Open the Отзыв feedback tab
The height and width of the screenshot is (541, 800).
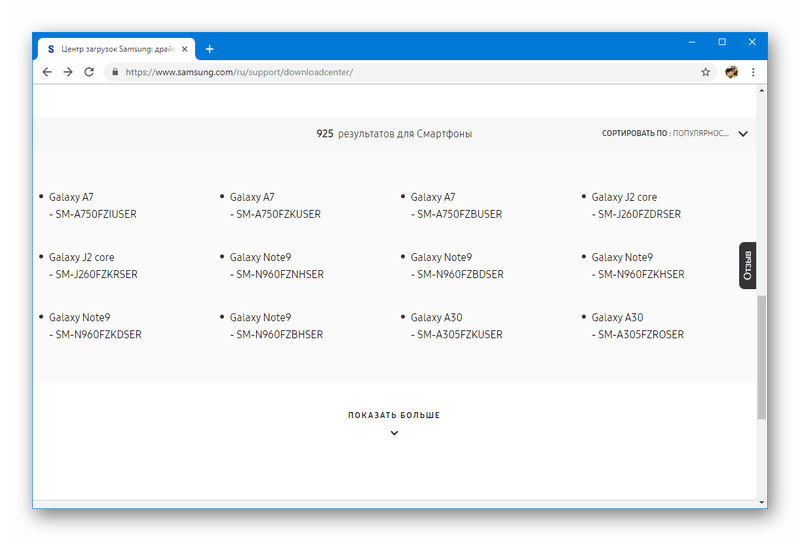pyautogui.click(x=747, y=265)
